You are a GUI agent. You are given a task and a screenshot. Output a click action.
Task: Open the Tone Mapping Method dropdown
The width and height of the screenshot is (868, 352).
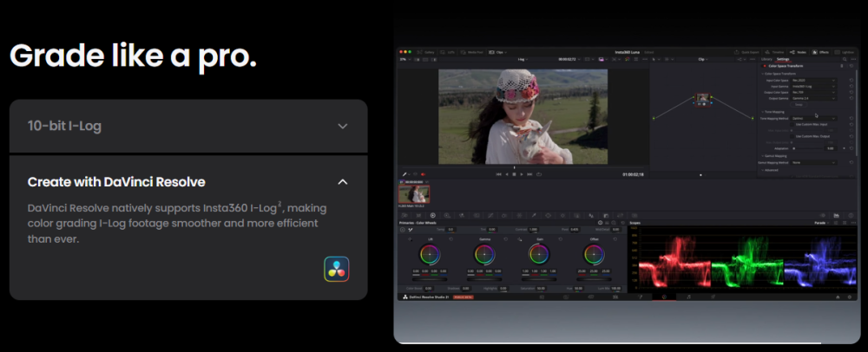tap(814, 118)
